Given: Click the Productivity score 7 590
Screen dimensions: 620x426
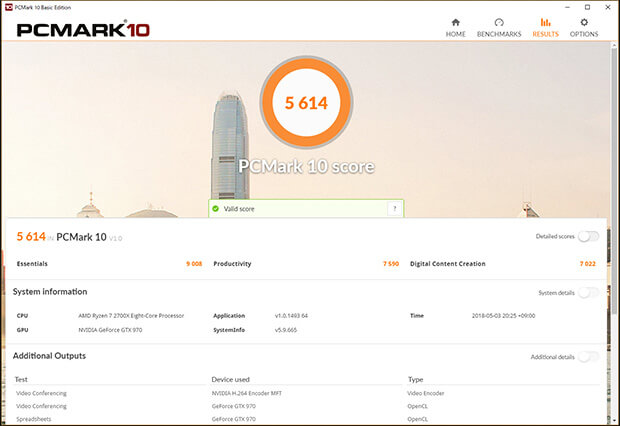Looking at the screenshot, I should [391, 264].
